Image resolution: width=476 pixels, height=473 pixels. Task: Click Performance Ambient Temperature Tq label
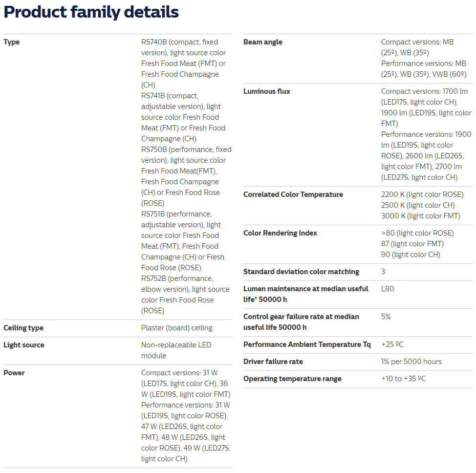click(307, 344)
